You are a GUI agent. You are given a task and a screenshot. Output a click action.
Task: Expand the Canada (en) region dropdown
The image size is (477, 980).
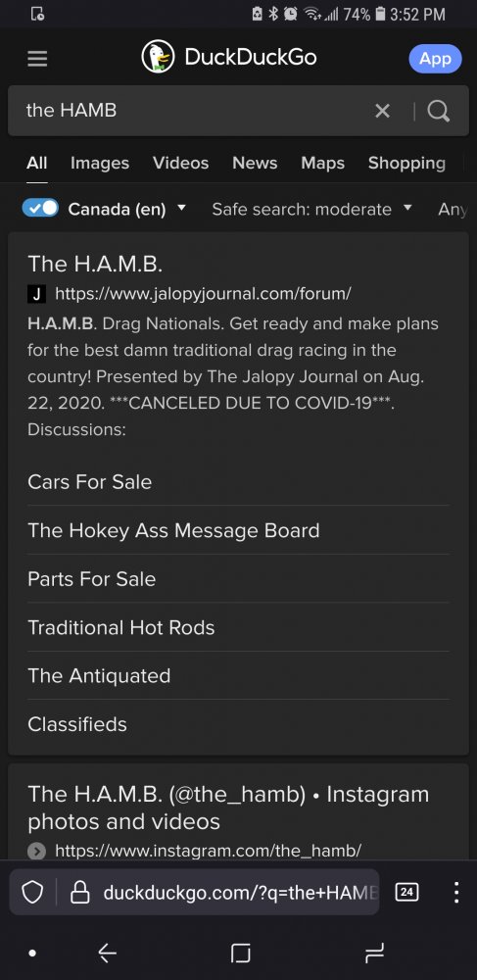126,209
